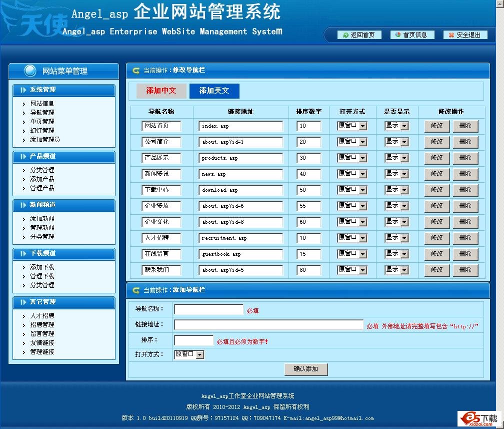Switch to the 添加中文 tab
This screenshot has width=504, height=429.
click(x=161, y=91)
